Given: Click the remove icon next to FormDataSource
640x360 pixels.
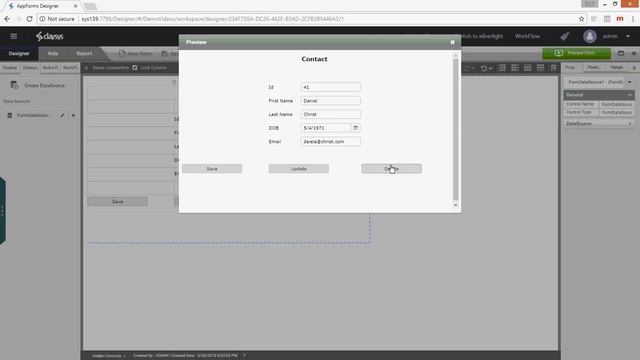Looking at the screenshot, I should 73,116.
